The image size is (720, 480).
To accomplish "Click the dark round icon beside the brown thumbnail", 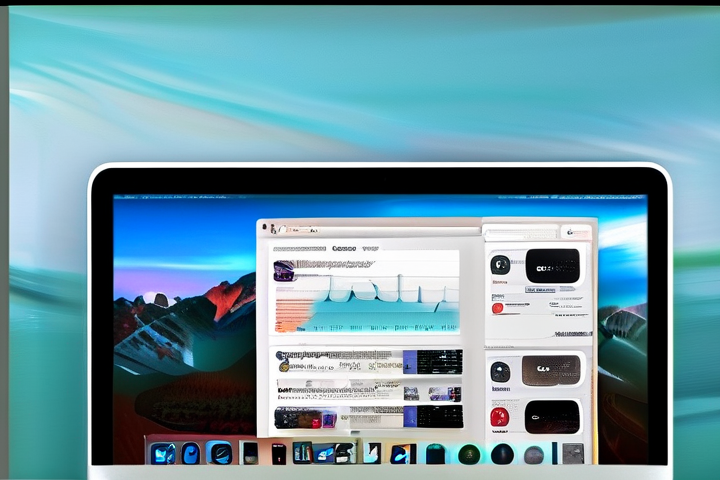I will (x=500, y=372).
